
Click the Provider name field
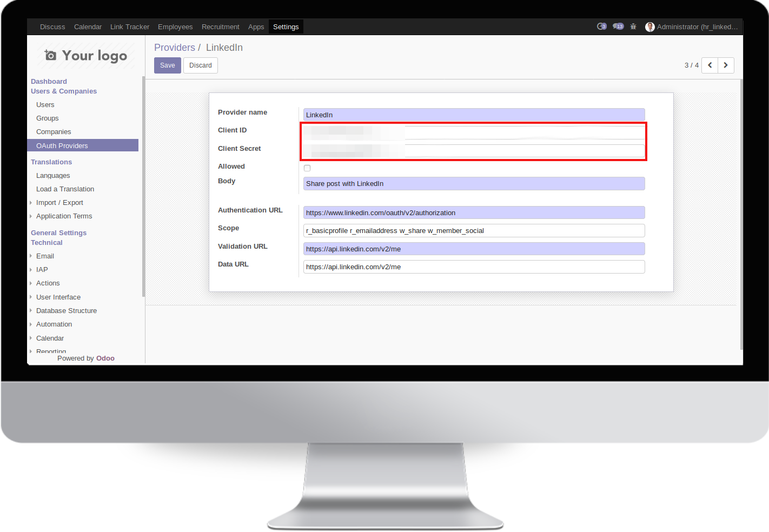tap(474, 115)
